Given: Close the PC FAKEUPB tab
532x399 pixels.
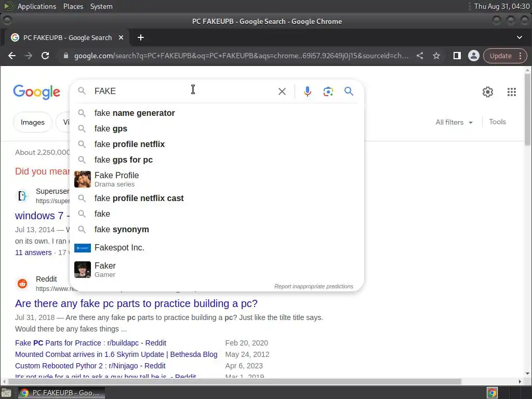Looking at the screenshot, I should pyautogui.click(x=121, y=37).
